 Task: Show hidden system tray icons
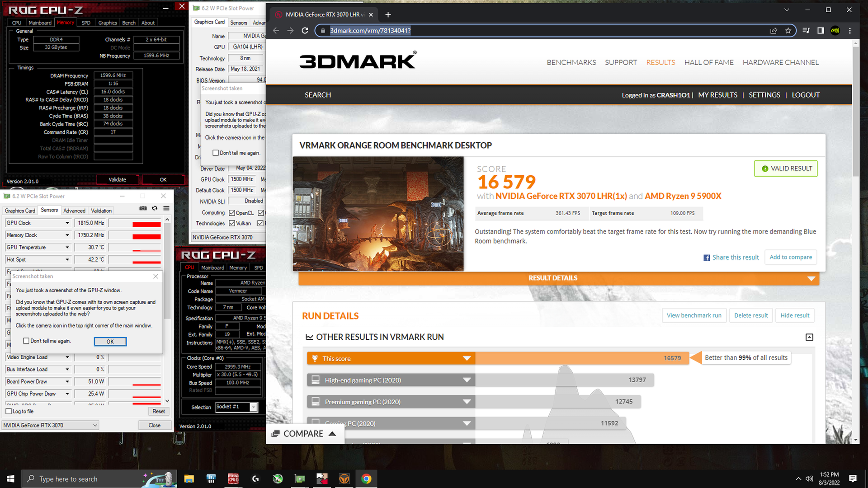798,479
